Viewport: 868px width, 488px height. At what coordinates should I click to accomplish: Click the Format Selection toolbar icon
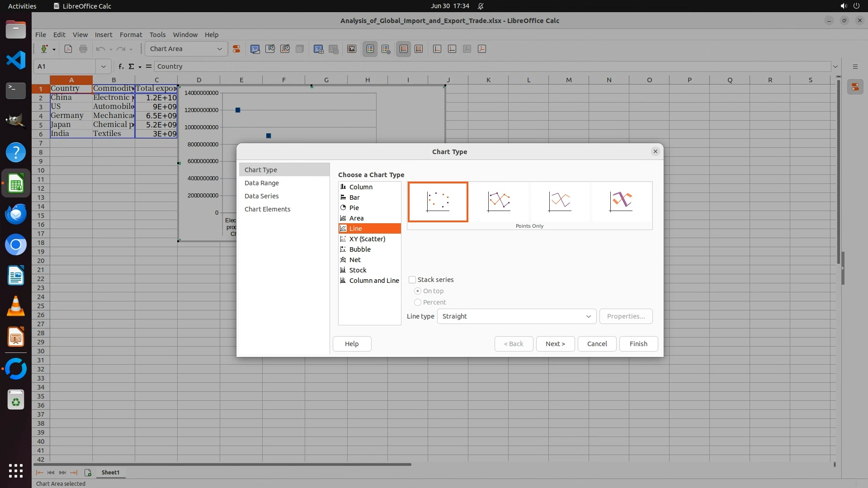[236, 49]
